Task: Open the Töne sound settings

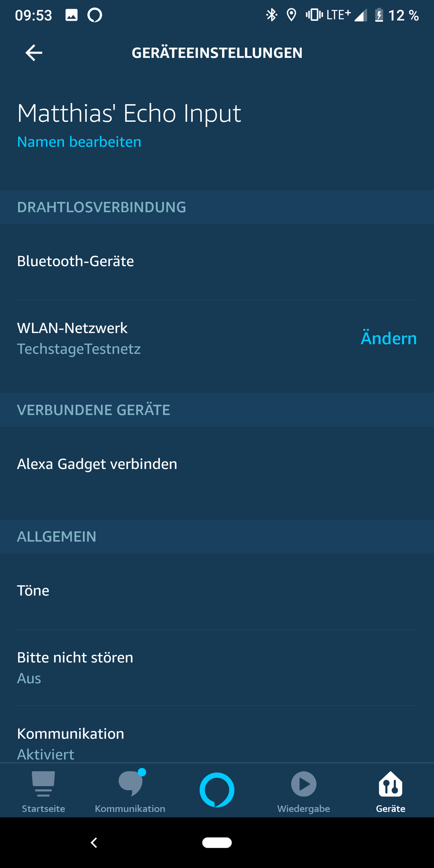Action: 33,591
